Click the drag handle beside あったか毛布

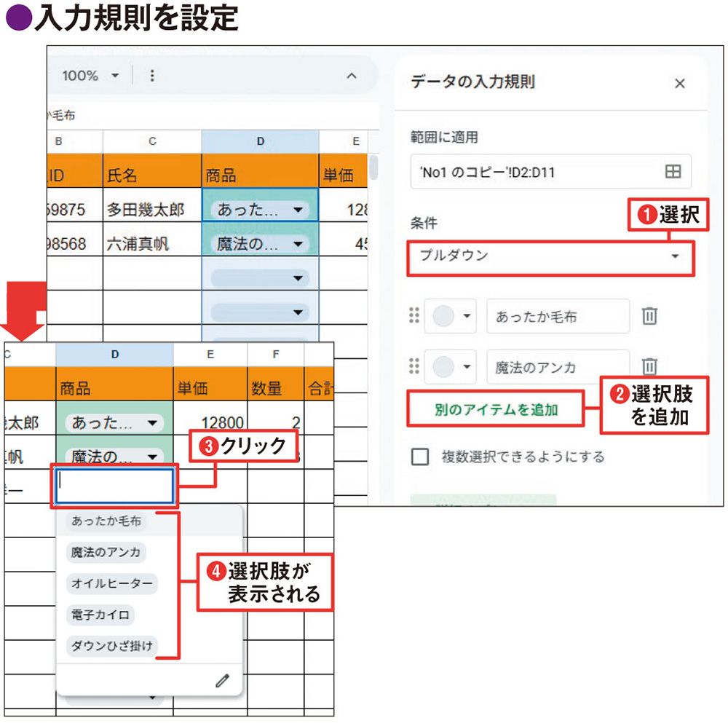pos(413,316)
